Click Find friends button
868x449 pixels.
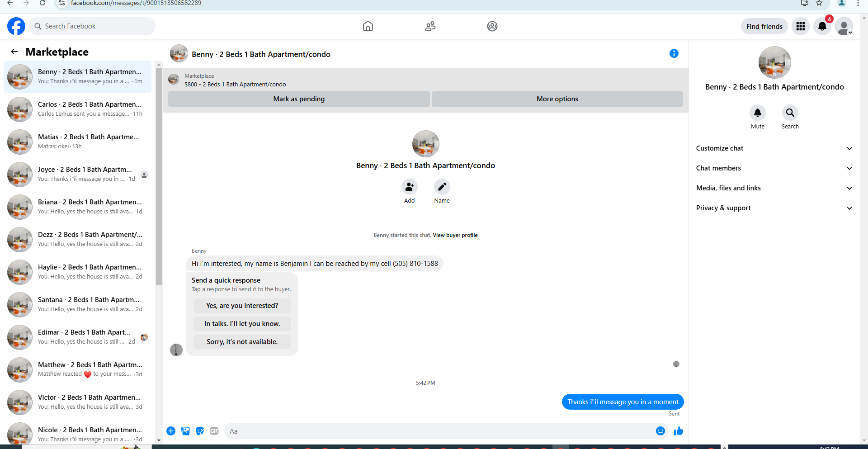point(764,26)
